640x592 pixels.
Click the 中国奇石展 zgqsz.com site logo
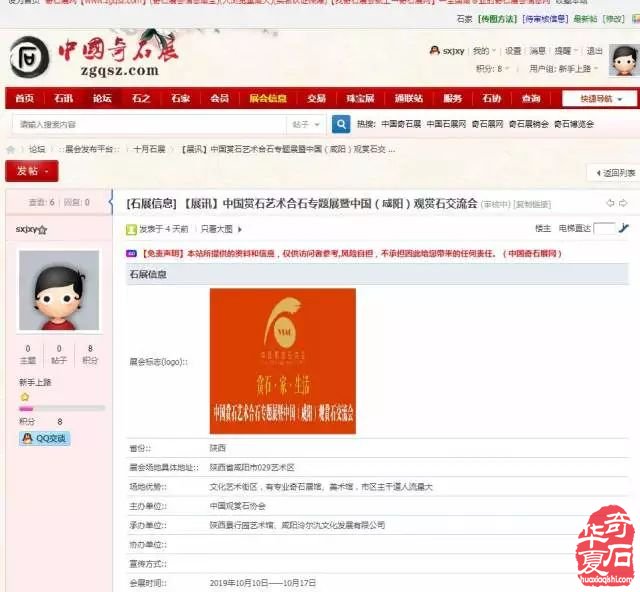95,56
